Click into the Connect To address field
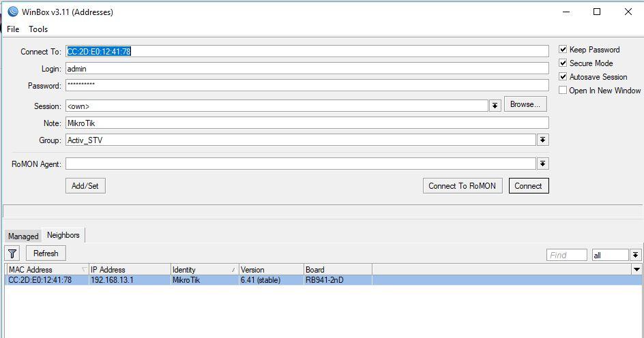 307,51
